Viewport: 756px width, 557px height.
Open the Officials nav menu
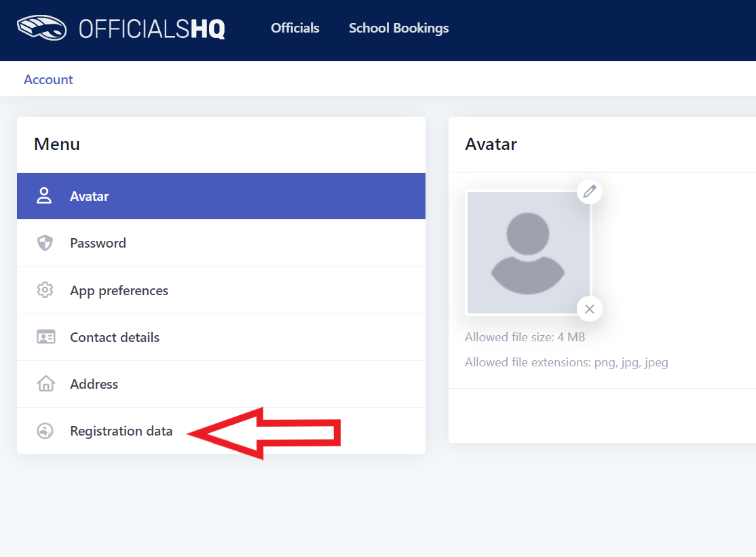point(295,28)
